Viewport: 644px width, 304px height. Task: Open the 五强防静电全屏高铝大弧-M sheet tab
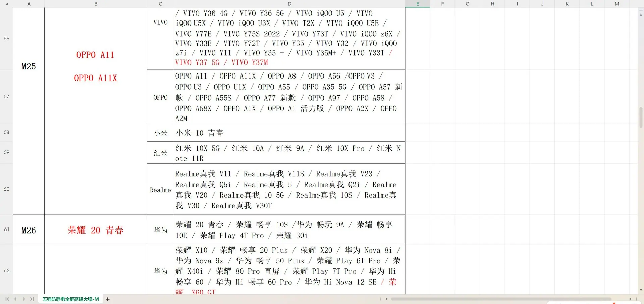click(x=70, y=299)
